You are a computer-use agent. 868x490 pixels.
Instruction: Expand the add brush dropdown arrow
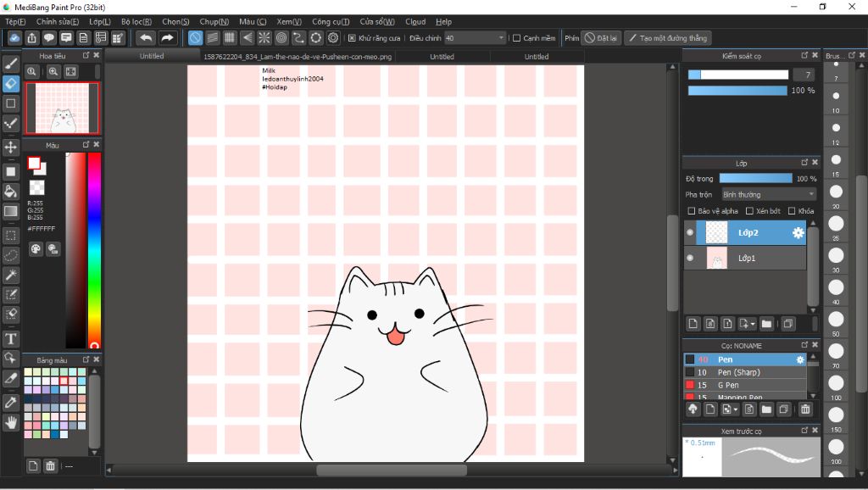(x=735, y=409)
